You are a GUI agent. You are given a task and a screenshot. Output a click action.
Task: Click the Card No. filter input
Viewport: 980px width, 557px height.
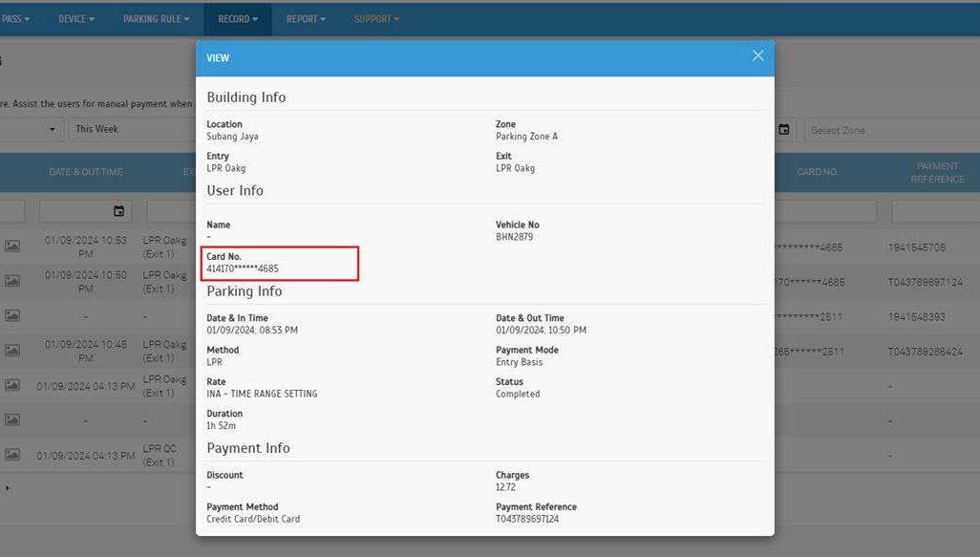(x=825, y=211)
